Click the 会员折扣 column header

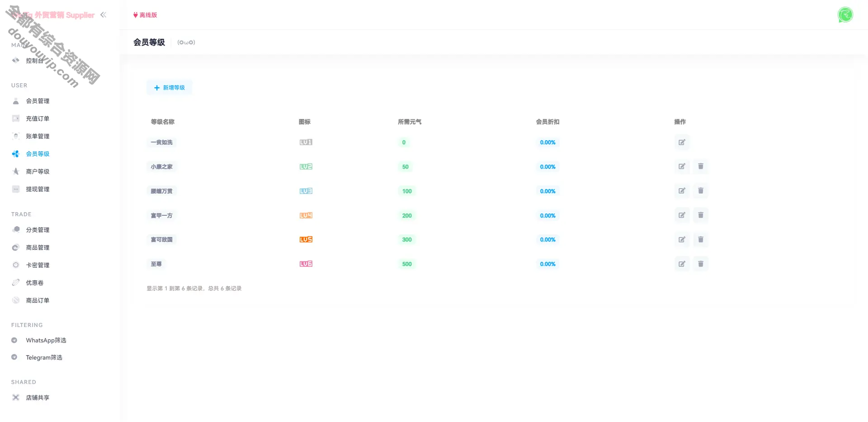tap(547, 122)
